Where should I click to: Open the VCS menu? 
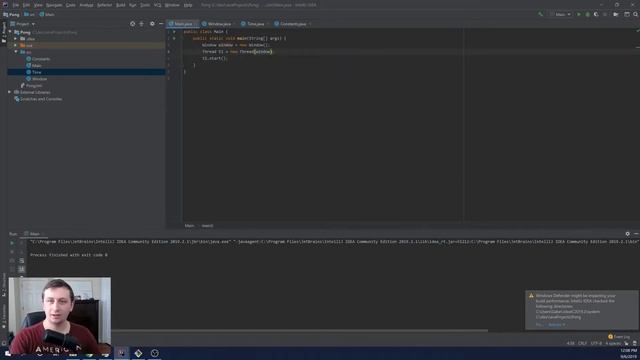[158, 5]
